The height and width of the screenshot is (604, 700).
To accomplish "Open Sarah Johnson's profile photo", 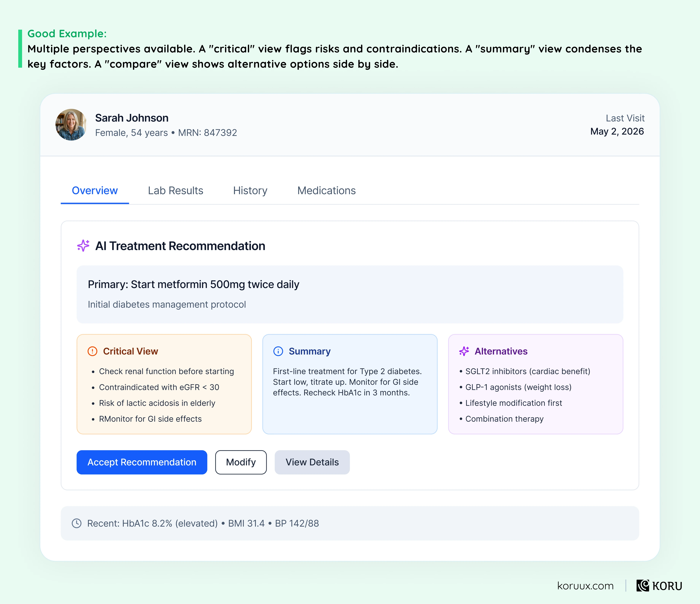I will pyautogui.click(x=71, y=125).
